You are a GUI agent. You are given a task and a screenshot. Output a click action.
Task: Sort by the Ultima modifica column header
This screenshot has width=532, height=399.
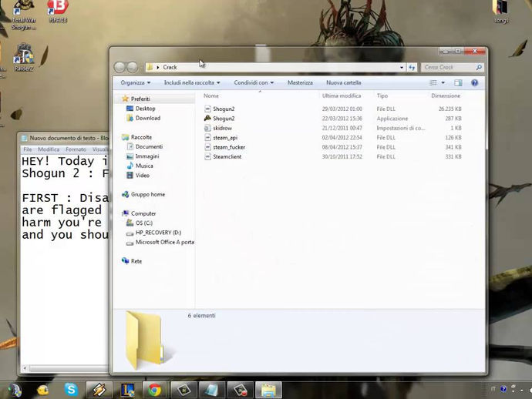(342, 96)
